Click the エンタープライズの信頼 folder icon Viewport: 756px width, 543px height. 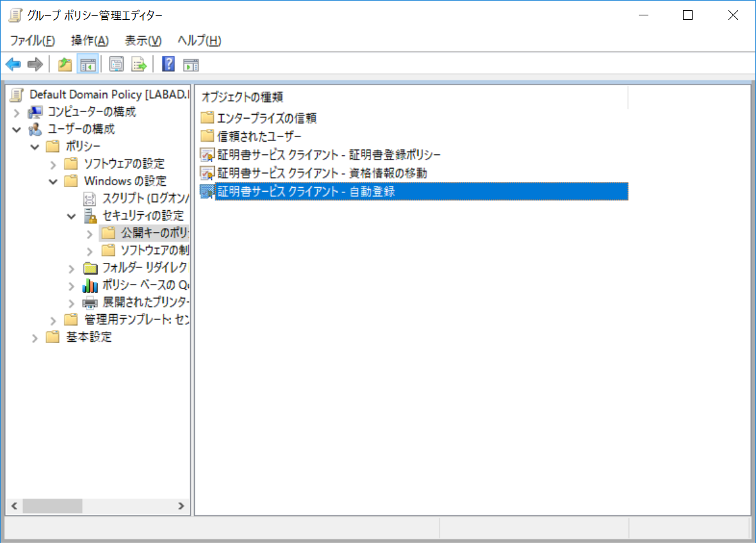point(207,117)
